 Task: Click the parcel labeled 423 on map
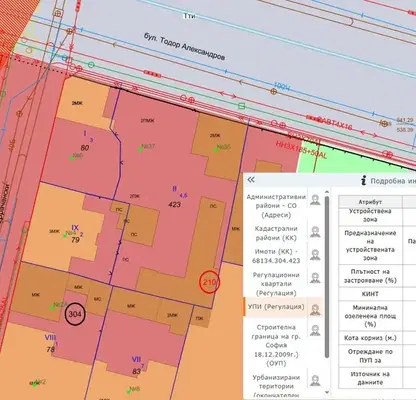click(x=174, y=204)
